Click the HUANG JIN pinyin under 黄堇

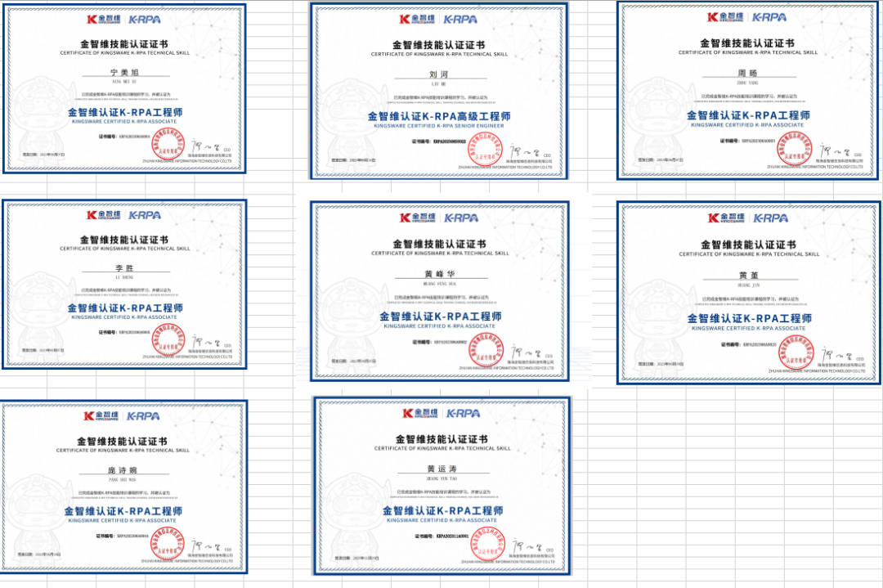coord(748,285)
